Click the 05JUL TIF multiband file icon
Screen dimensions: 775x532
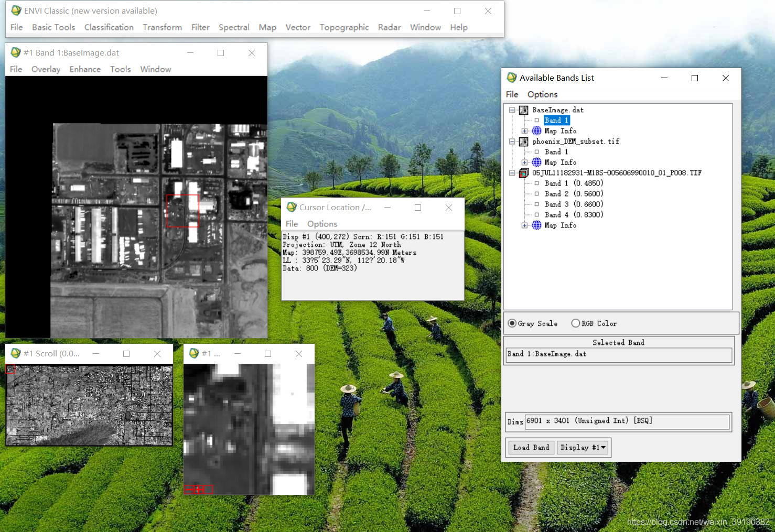(523, 173)
